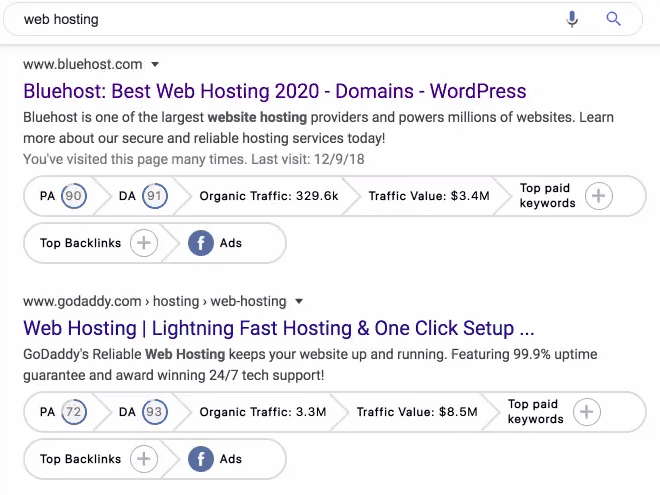Click the www.godaddy.com › hosting › web-hosting breadcrumb

tap(155, 301)
